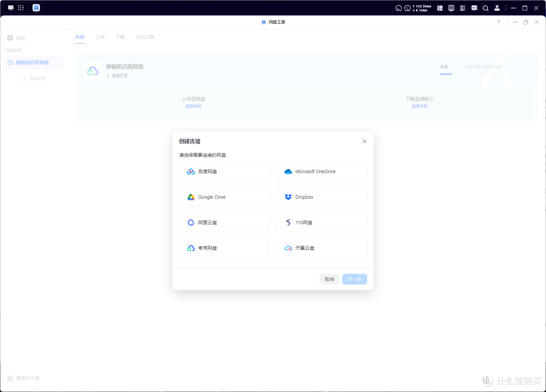Open help question mark in 网盘工具
Viewport: 546px width, 392px height.
click(x=498, y=22)
